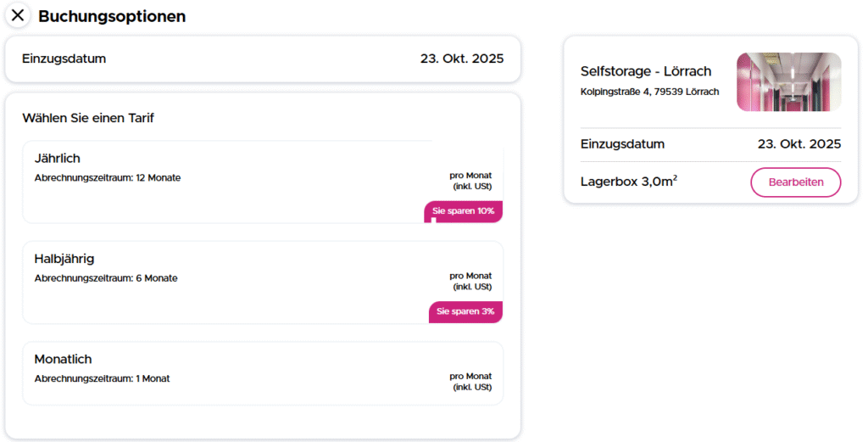
Task: Click 'Abrechnungszeitraum: 12 Monate' text
Action: pos(108,178)
